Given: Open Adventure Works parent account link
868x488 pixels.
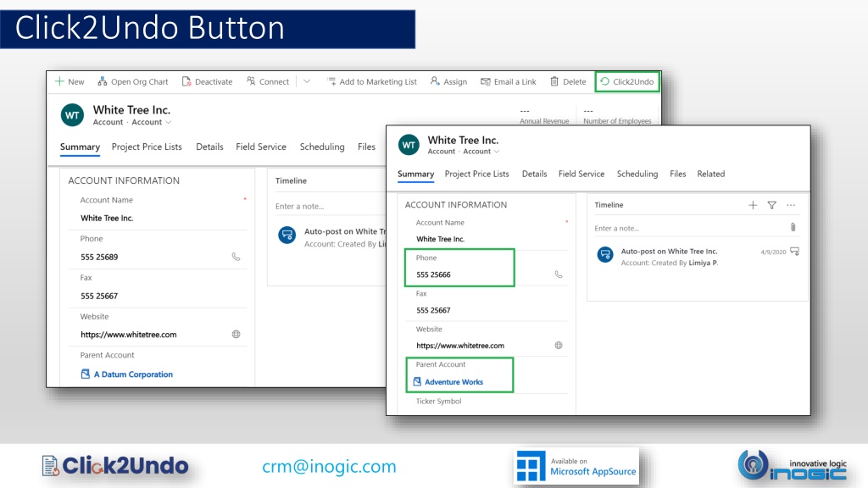Looking at the screenshot, I should (454, 382).
